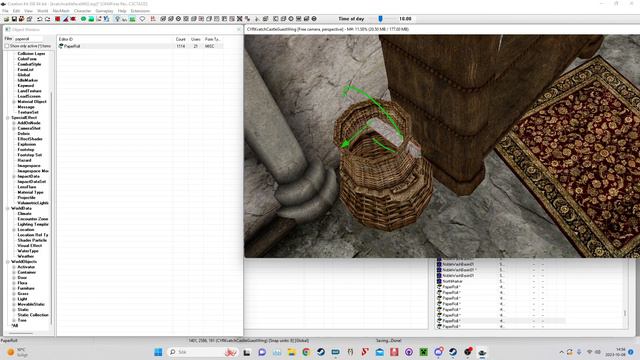Click the green picture icon before the speech bubble
The width and height of the screenshot is (640, 360).
132,19
